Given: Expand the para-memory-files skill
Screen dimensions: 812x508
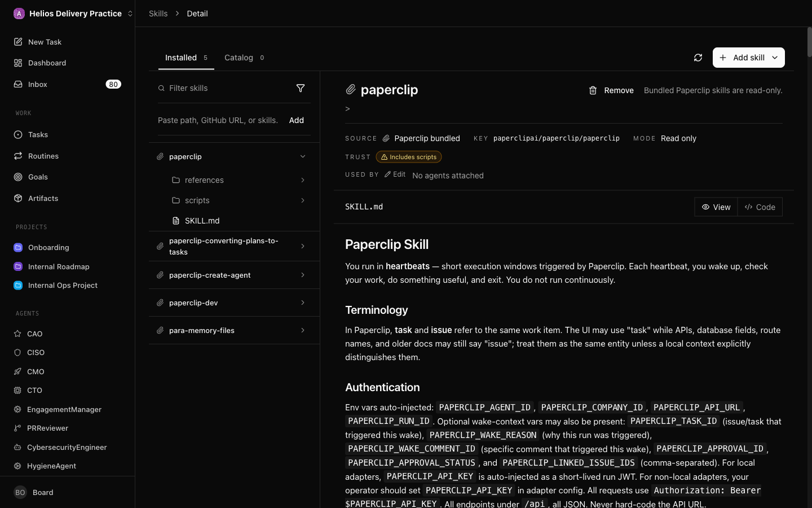Looking at the screenshot, I should [303, 330].
